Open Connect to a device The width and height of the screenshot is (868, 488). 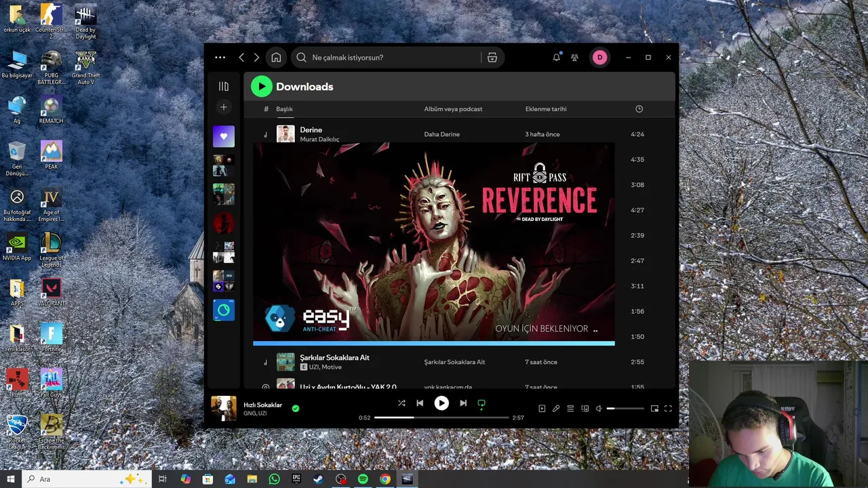pyautogui.click(x=585, y=409)
